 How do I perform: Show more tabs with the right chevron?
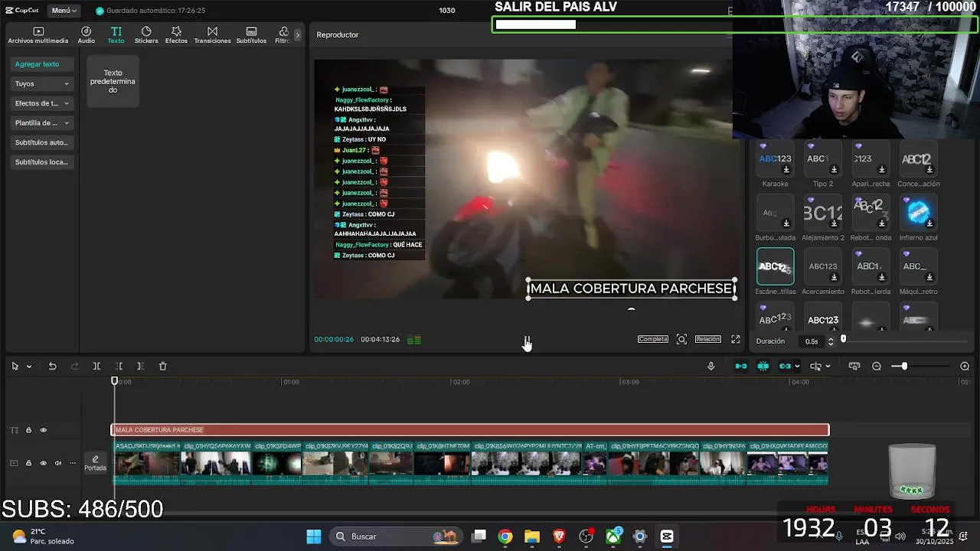[298, 34]
